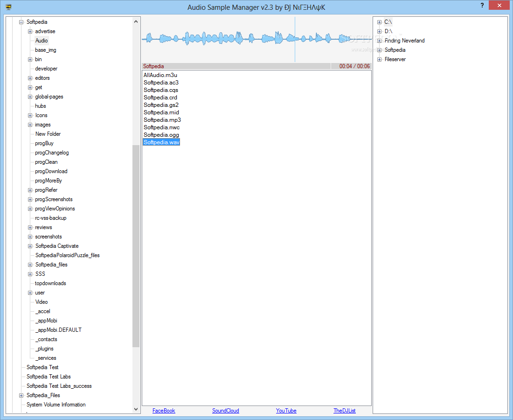Expand the Softpedia Captivate folder
This screenshot has height=420, width=513.
(x=30, y=246)
